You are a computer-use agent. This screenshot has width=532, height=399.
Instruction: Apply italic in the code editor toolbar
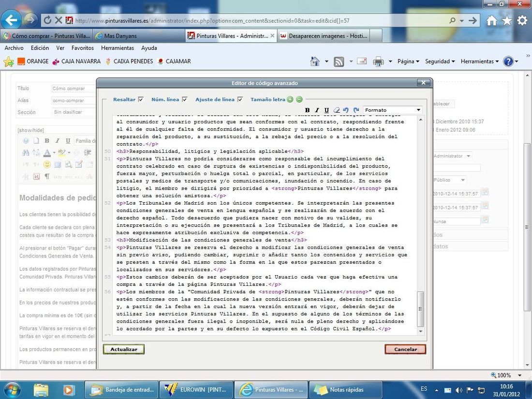(317, 110)
